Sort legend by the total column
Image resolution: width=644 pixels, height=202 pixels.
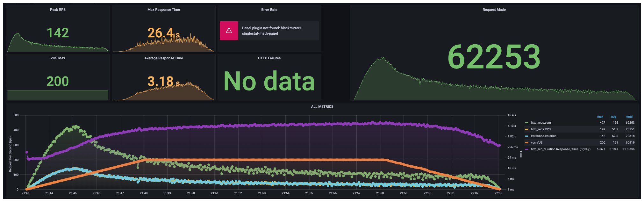(629, 117)
